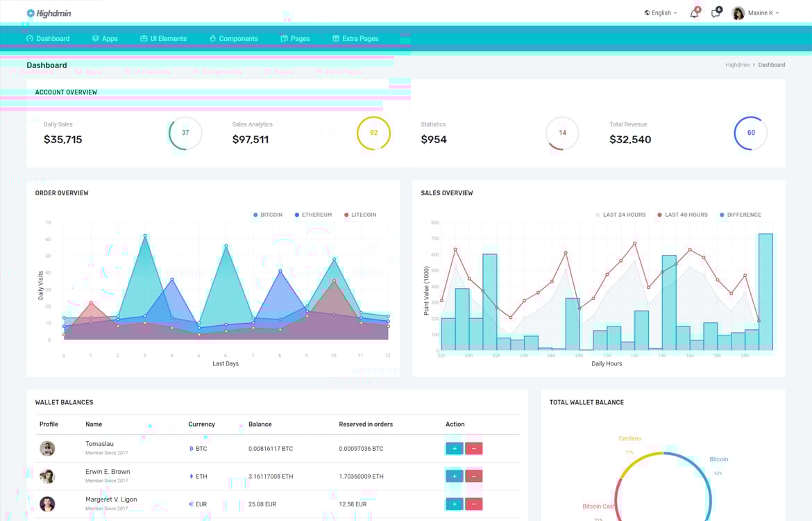Toggle the Difference legend series
812x521 pixels.
pos(741,215)
